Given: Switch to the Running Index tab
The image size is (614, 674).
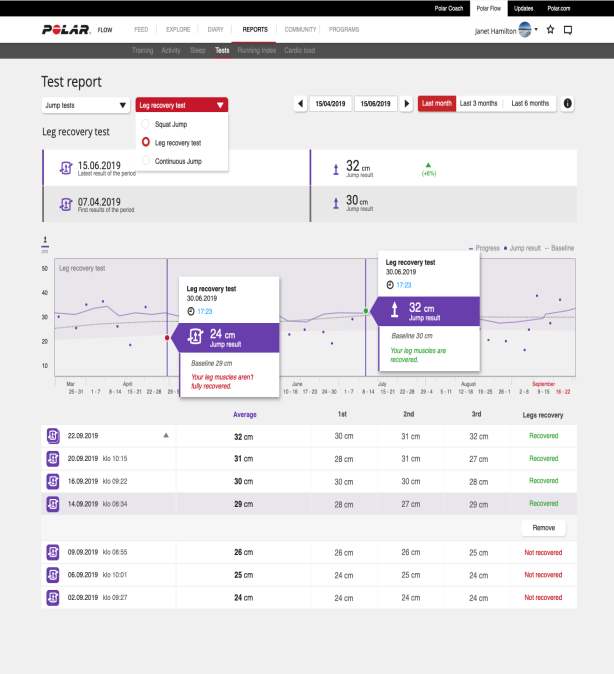Looking at the screenshot, I should [x=256, y=49].
